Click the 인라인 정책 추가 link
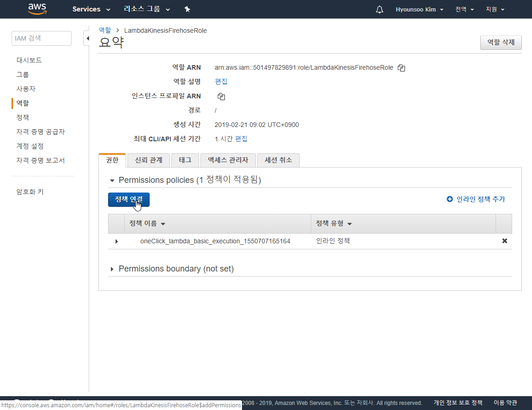Viewport: 532px width, 410px height. point(481,199)
